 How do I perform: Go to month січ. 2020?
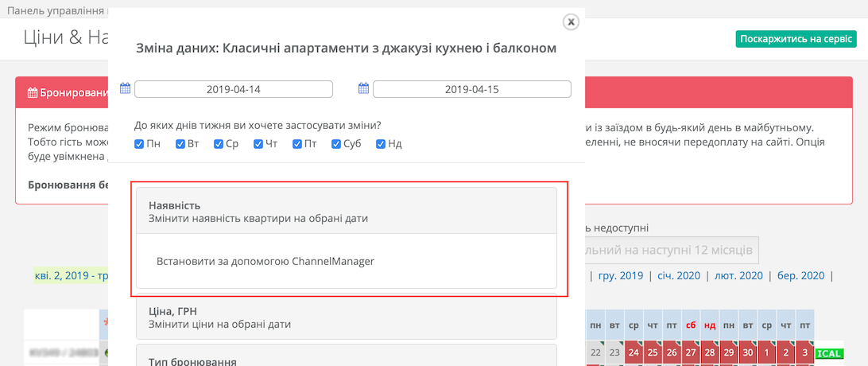coord(679,275)
